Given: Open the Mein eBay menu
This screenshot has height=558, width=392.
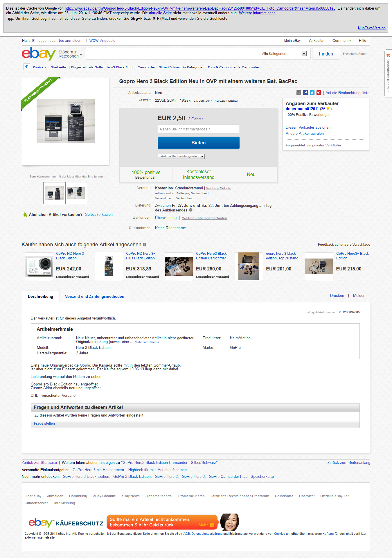Looking at the screenshot, I should pyautogui.click(x=292, y=41).
